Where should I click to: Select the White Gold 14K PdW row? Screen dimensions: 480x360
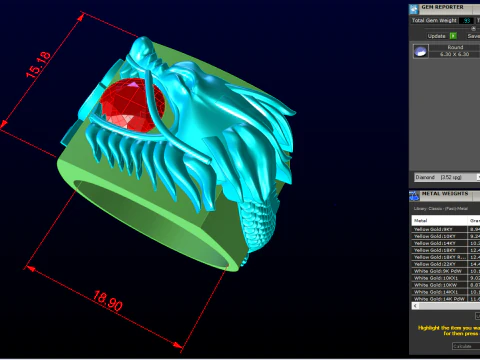[446, 299]
